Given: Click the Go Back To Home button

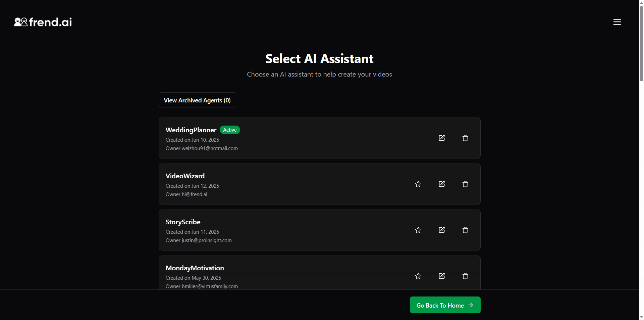Looking at the screenshot, I should point(445,305).
